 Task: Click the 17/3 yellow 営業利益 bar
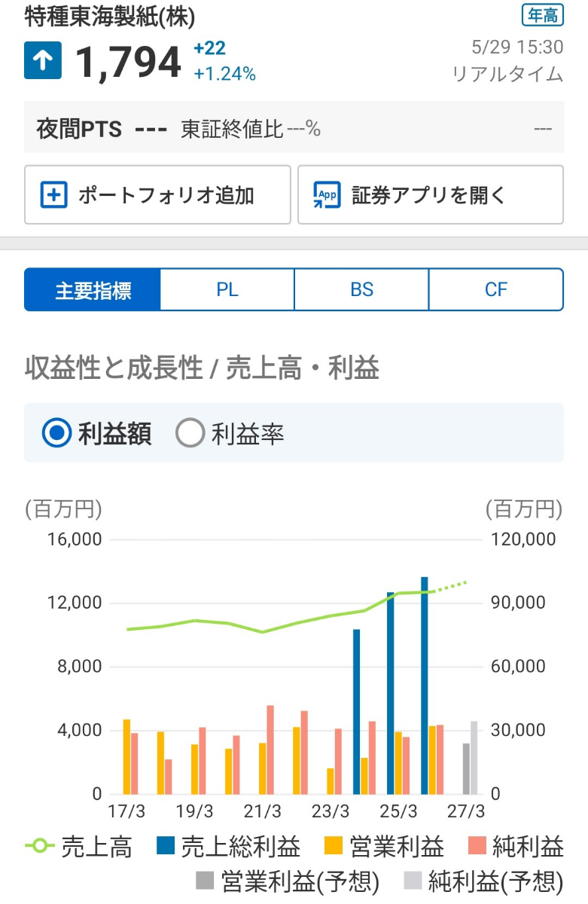point(126,756)
